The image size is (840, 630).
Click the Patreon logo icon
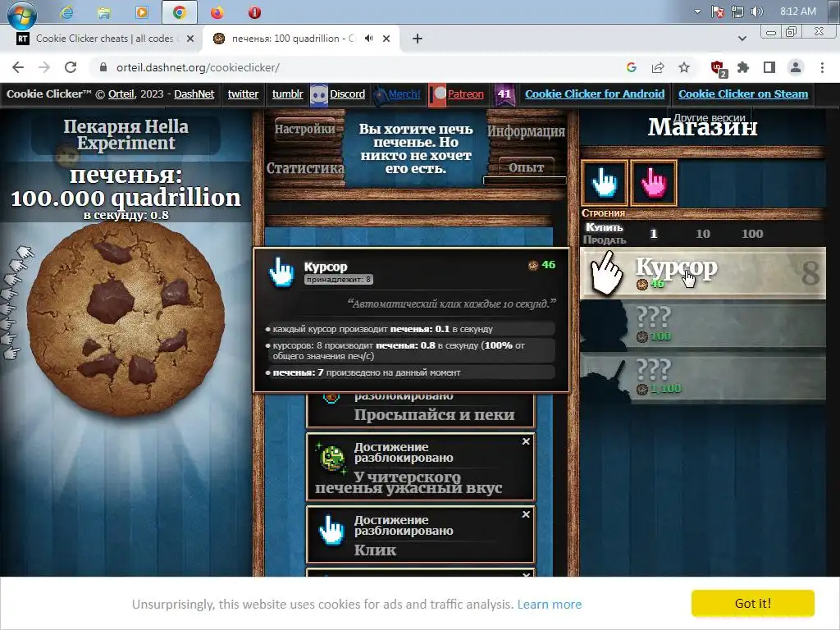click(x=438, y=95)
